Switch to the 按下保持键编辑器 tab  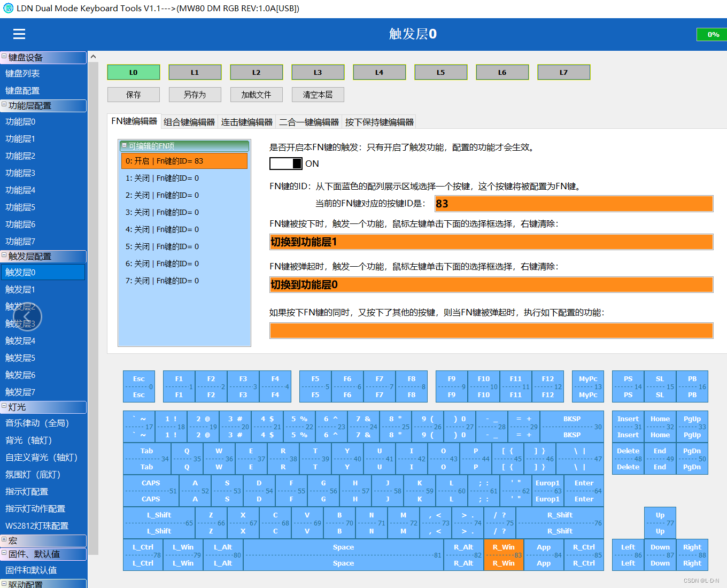click(380, 122)
